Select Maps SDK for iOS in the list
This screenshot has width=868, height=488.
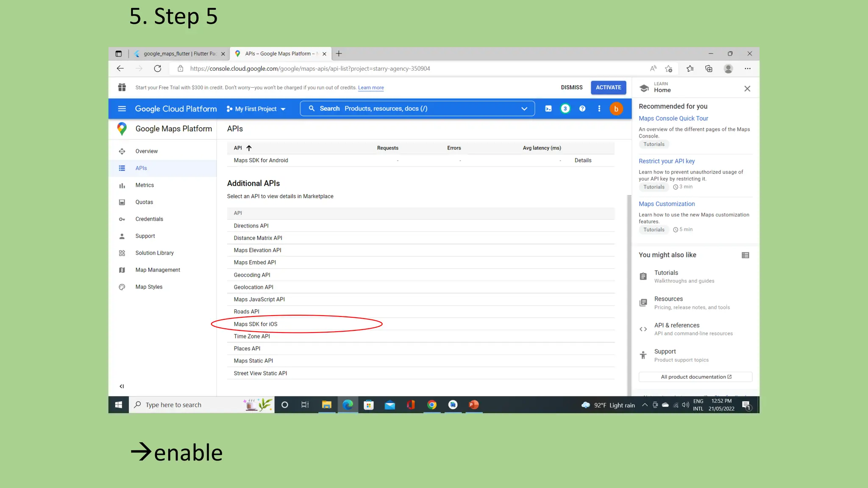(421, 324)
